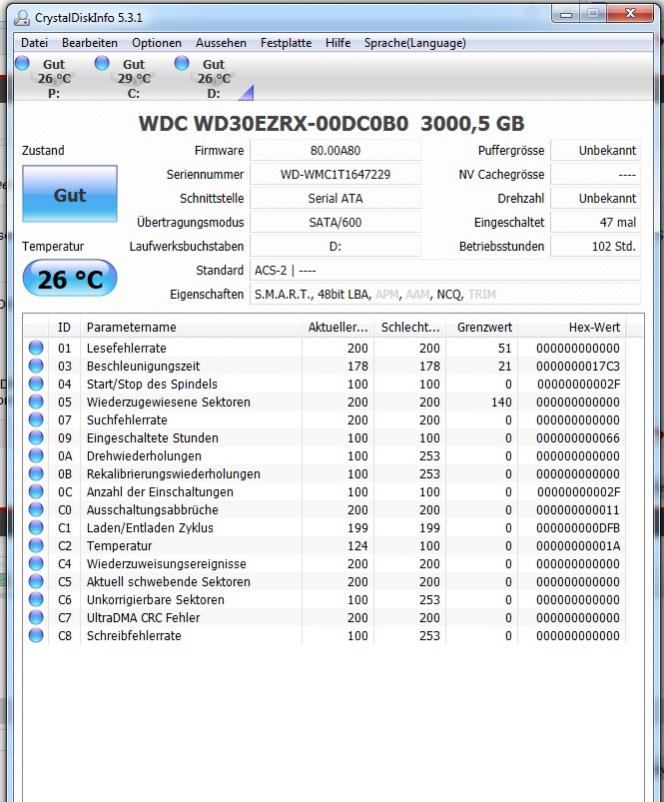This screenshot has width=664, height=802.
Task: Click the drive title WDC WD30EZRX-00DC0B0
Action: pos(273,123)
